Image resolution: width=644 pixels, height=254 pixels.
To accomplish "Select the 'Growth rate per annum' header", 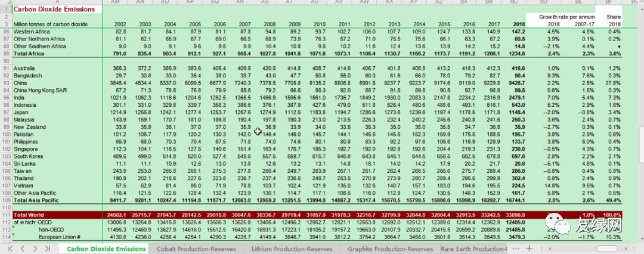I will [567, 17].
